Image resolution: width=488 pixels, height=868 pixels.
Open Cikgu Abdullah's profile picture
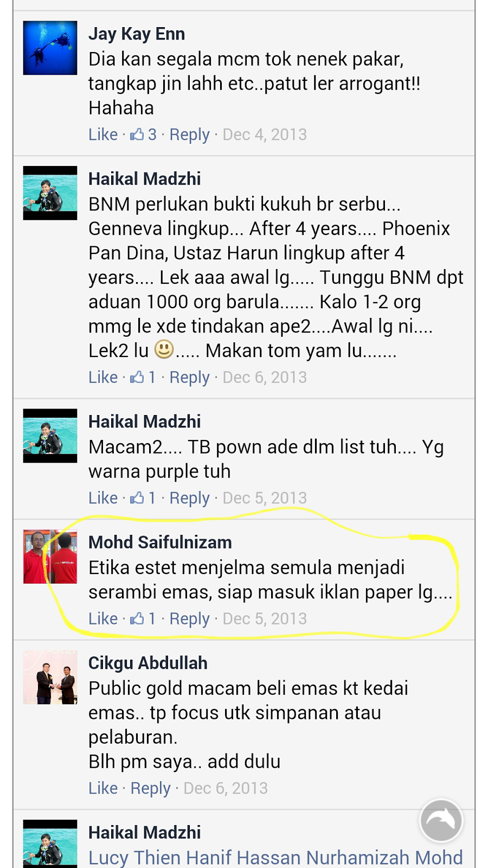point(50,677)
